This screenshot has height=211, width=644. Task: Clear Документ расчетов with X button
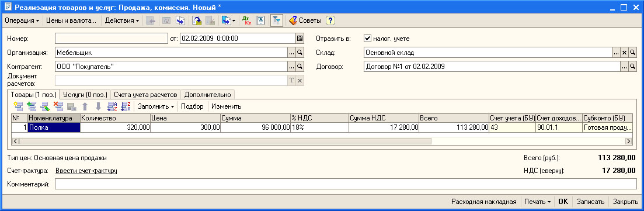300,80
